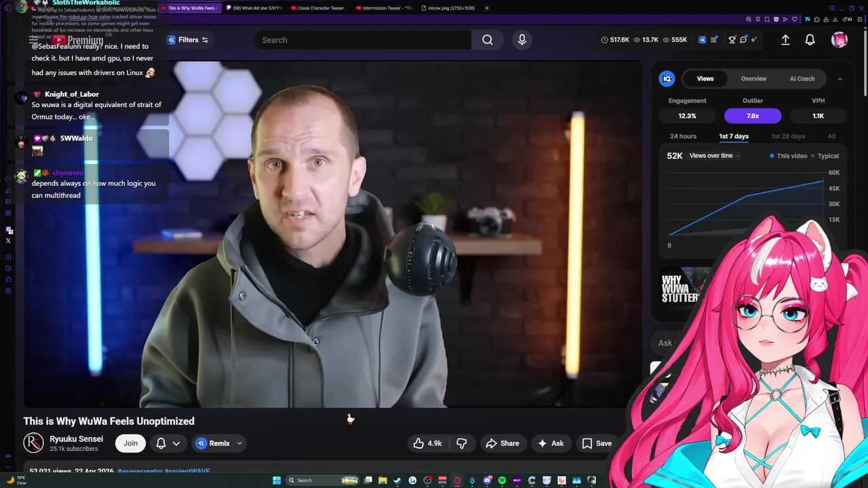Like the video with thumbs up
This screenshot has width=868, height=488.
coord(418,443)
